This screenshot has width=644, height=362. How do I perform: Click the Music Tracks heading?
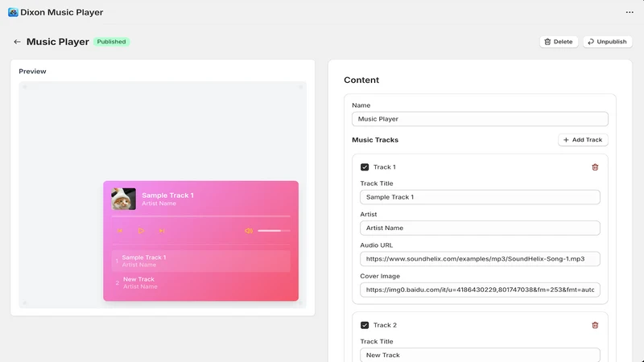click(375, 140)
